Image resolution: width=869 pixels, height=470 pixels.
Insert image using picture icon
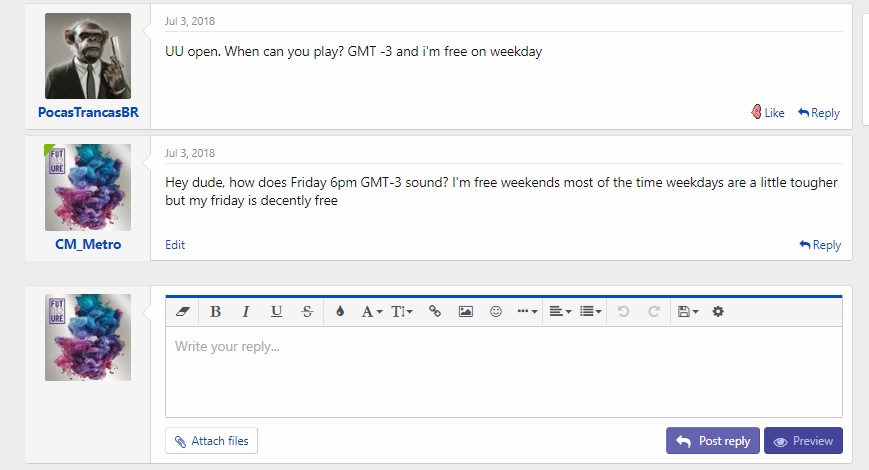point(466,311)
